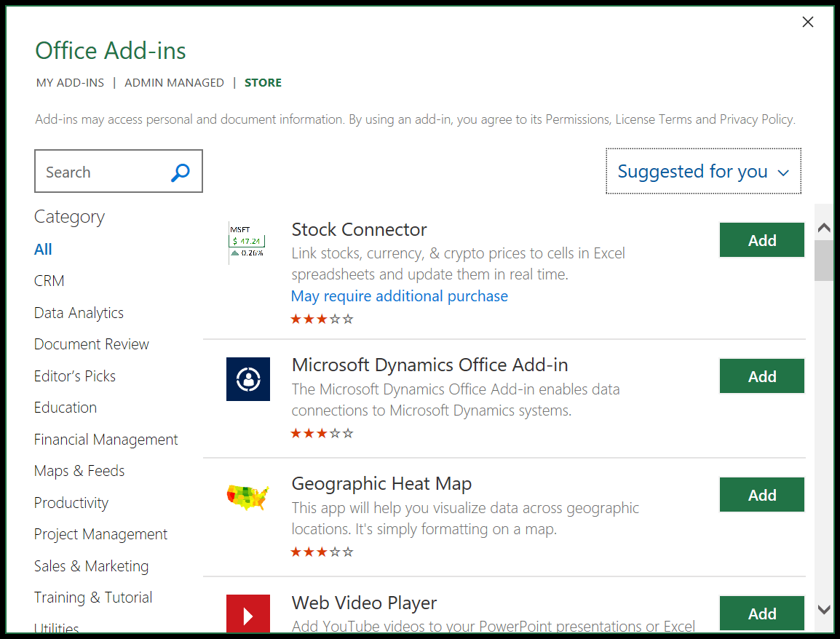Click the Geographic Heat Map star rating
The width and height of the screenshot is (840, 639).
click(322, 552)
